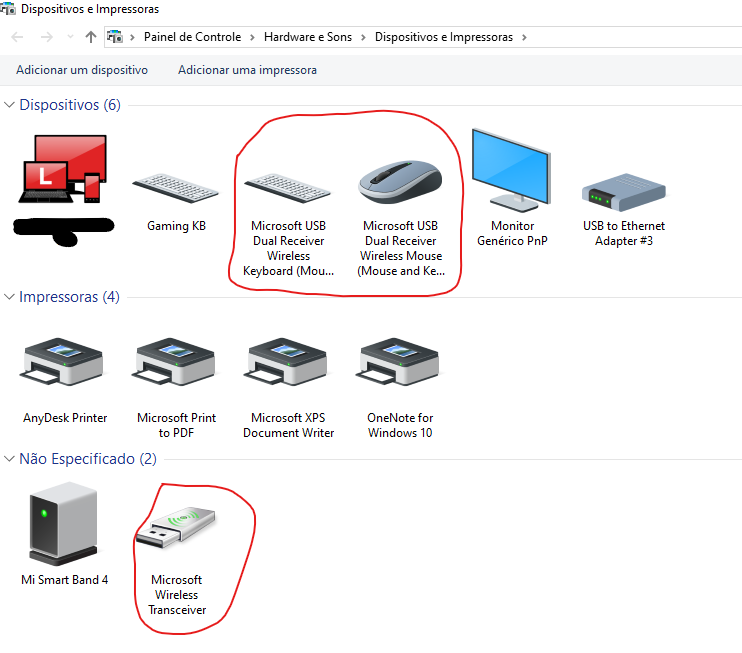This screenshot has width=742, height=653.
Task: Click the Dispositivos (6) group header text
Action: [70, 105]
